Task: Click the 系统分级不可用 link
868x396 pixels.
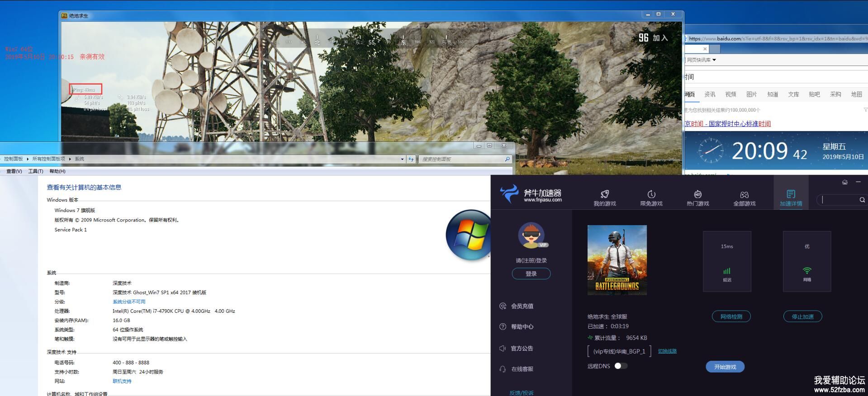Action: [129, 302]
